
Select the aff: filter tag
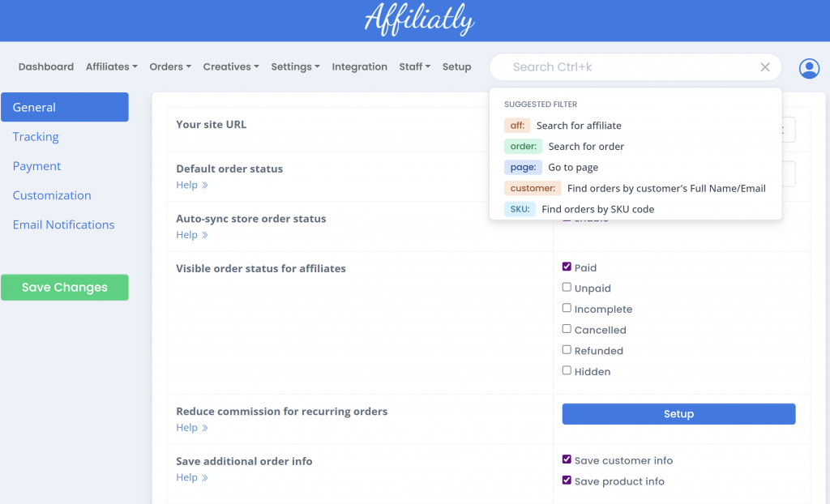pos(517,126)
